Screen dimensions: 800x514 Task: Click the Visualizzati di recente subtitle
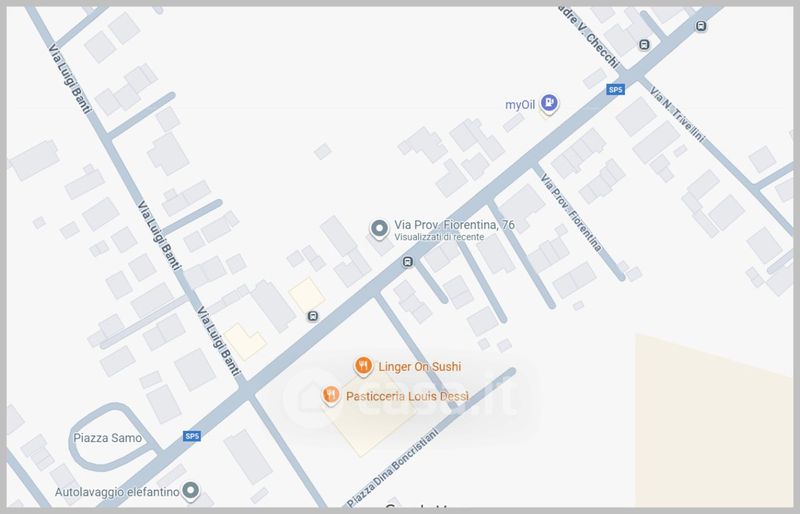439,237
